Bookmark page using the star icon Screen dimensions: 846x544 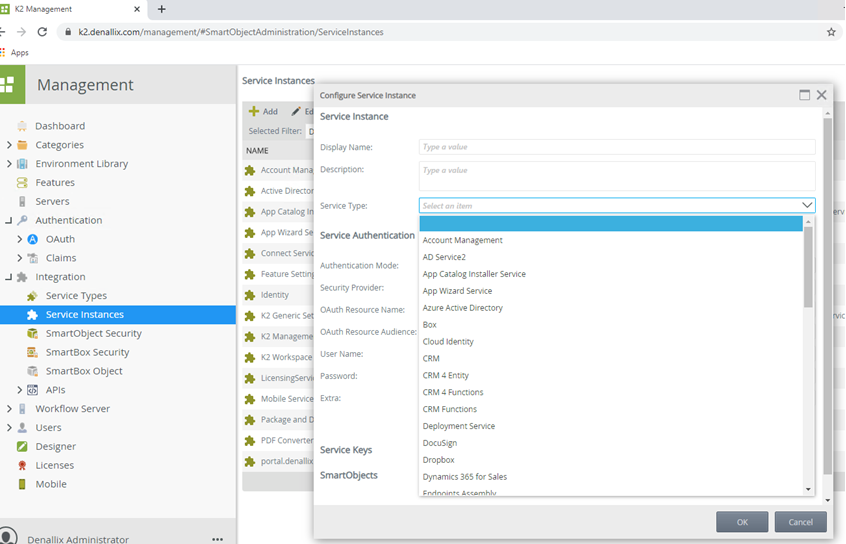831,32
